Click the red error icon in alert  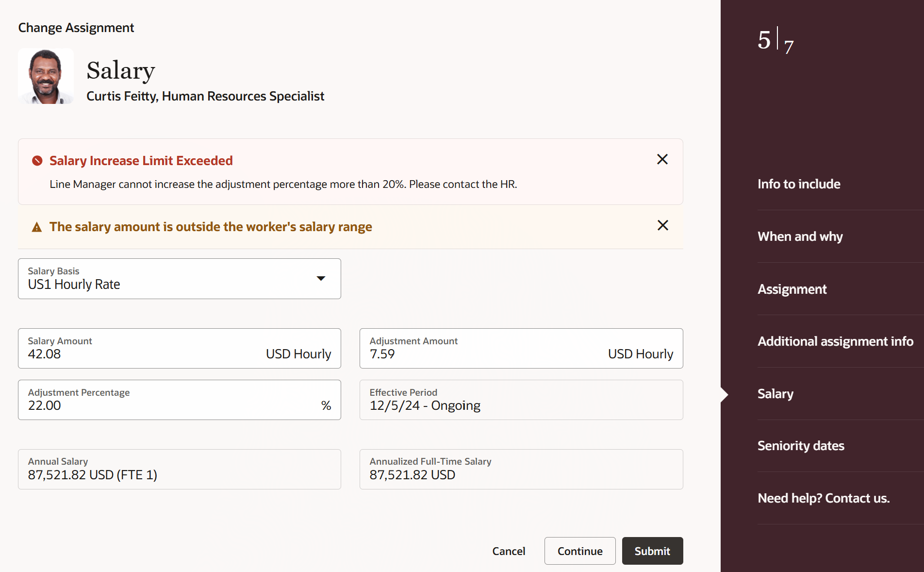coord(37,161)
